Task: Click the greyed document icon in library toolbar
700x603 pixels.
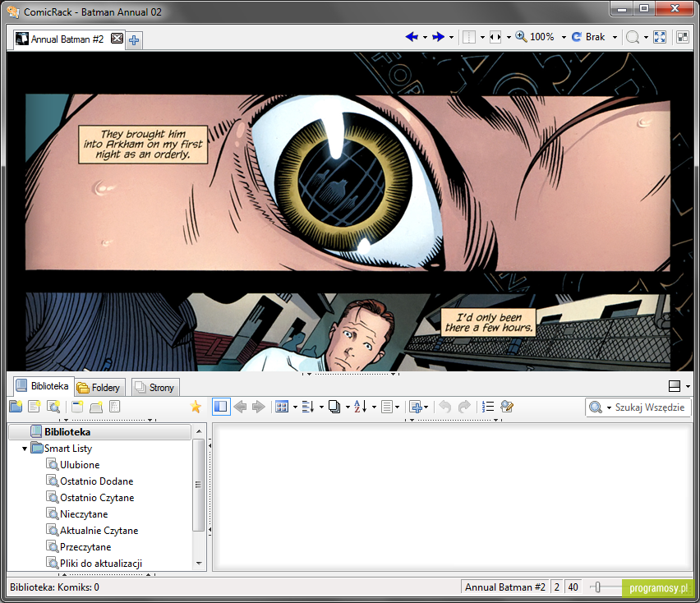Action: click(x=115, y=406)
